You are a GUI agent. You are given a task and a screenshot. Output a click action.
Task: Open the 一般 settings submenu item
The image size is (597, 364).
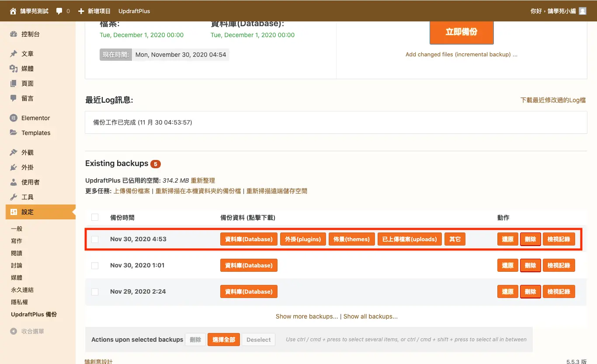(17, 229)
